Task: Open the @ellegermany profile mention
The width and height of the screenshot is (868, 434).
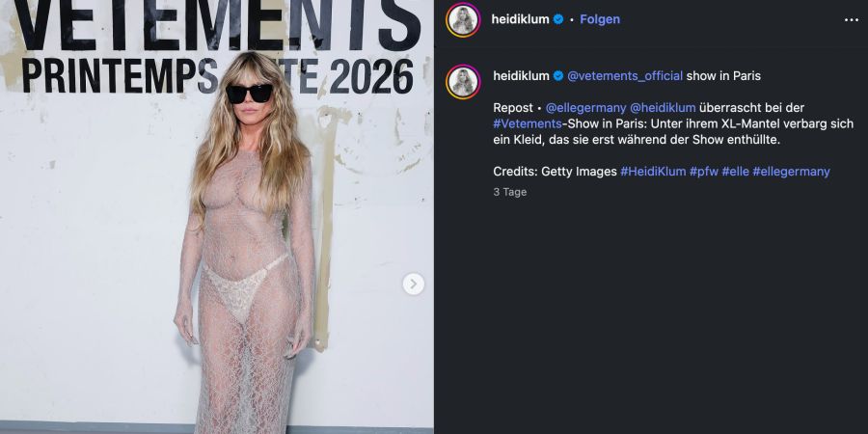Action: click(585, 108)
